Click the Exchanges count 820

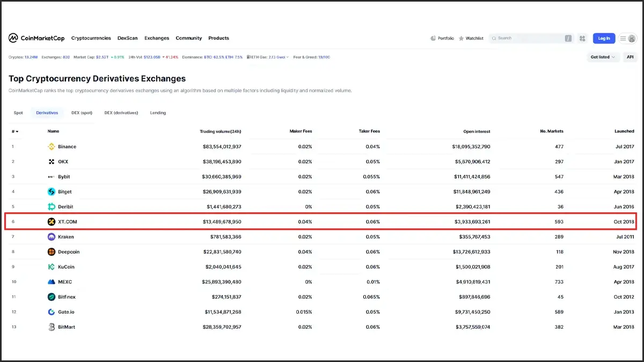[x=66, y=57]
